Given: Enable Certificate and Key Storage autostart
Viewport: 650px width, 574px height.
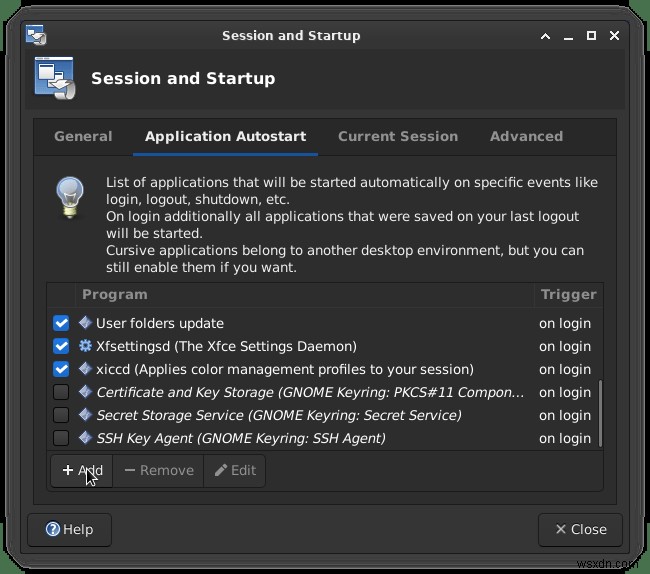Looking at the screenshot, I should coord(61,392).
